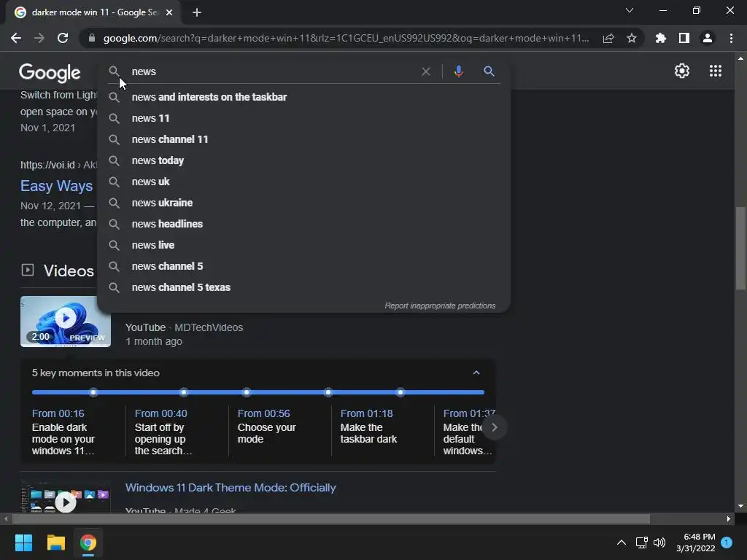The height and width of the screenshot is (560, 747).
Task: Bookmark this page with star icon
Action: coord(632,38)
